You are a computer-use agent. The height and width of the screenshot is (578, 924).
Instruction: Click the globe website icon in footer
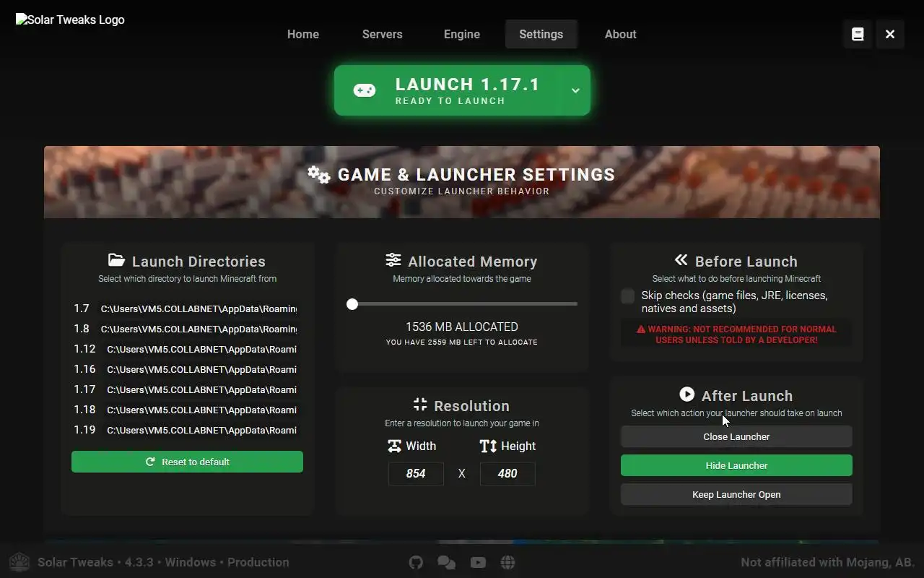coord(508,562)
